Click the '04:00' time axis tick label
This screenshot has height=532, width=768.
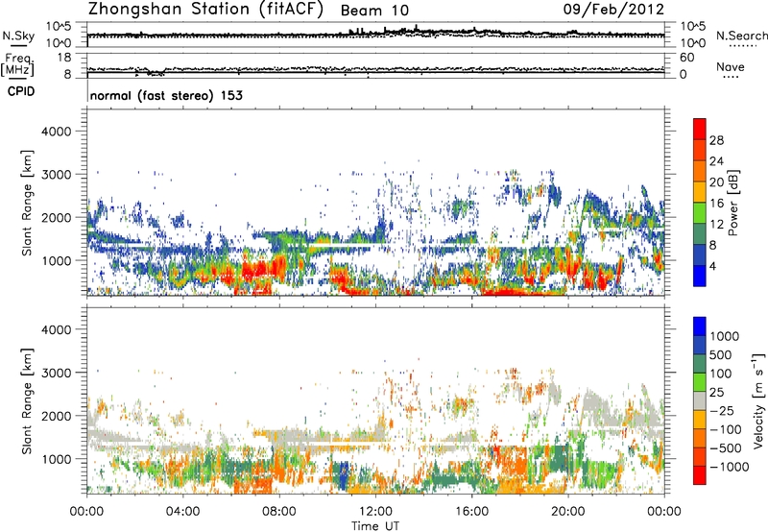point(183,512)
